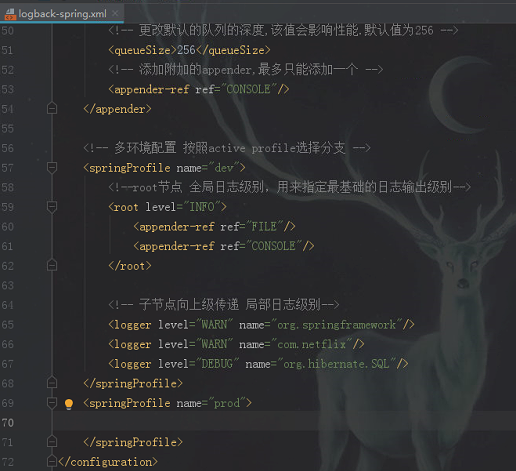Viewport: 516px width, 471px height.
Task: Click the appender-ref "FILE" reference
Action: pos(264,227)
